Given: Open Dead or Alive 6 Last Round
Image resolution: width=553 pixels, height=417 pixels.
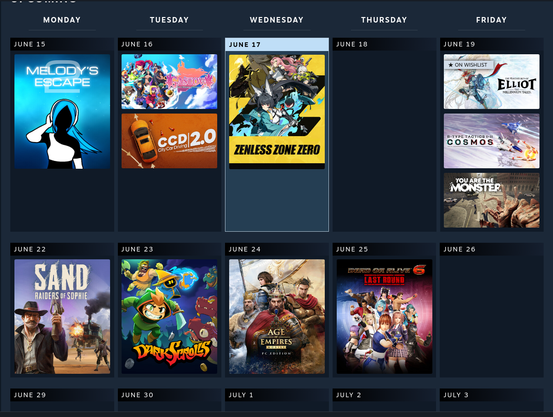Looking at the screenshot, I should pos(384,316).
